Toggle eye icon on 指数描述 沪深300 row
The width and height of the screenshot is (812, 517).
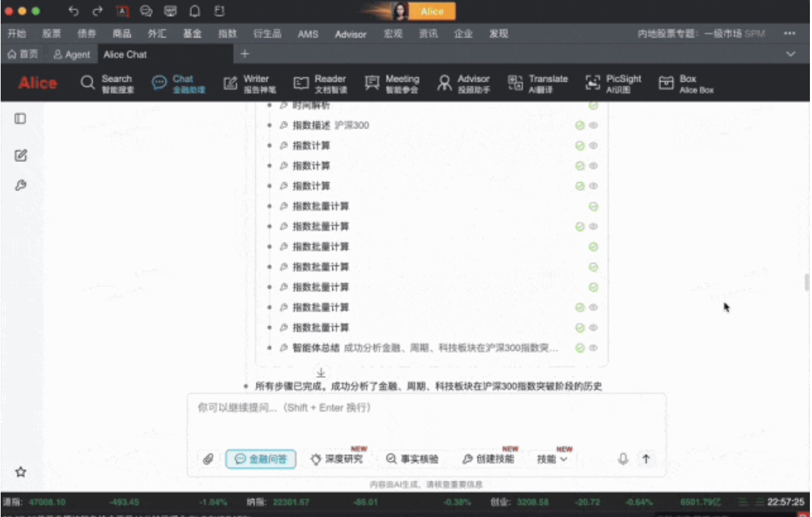pos(594,125)
